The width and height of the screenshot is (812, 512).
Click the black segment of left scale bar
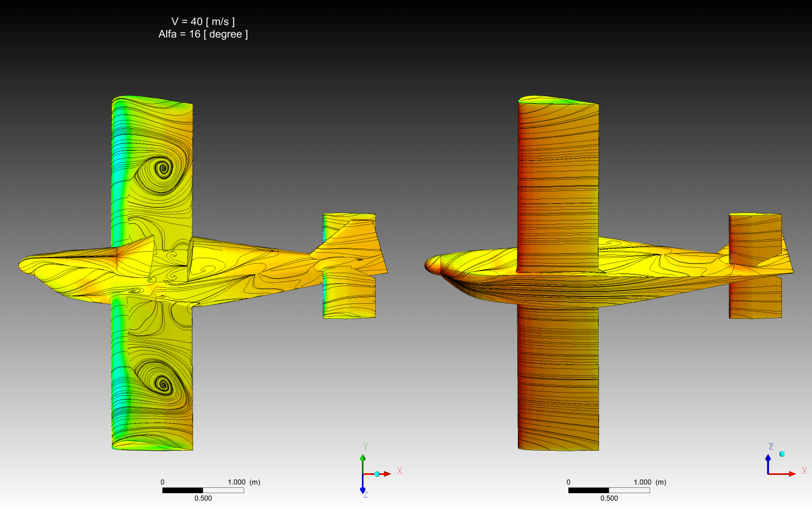coord(182,490)
